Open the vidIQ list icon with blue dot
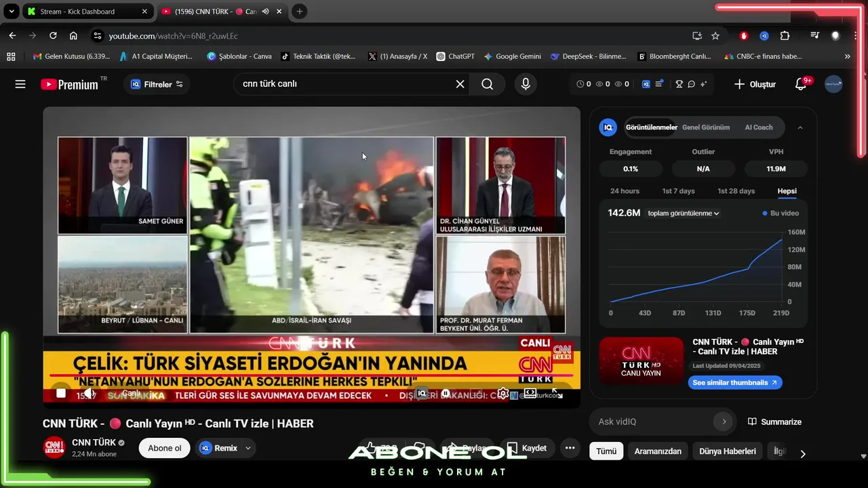868x488 pixels. pos(659,84)
